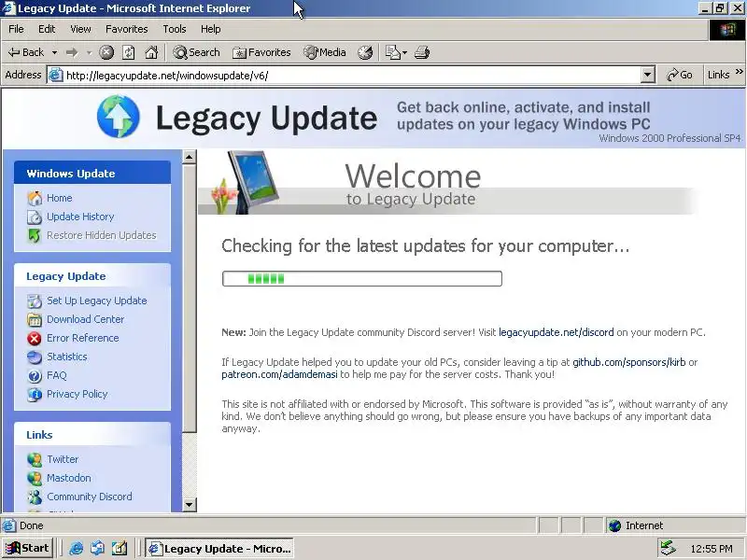Stop page loading with the Stop icon
The height and width of the screenshot is (560, 747).
point(106,52)
